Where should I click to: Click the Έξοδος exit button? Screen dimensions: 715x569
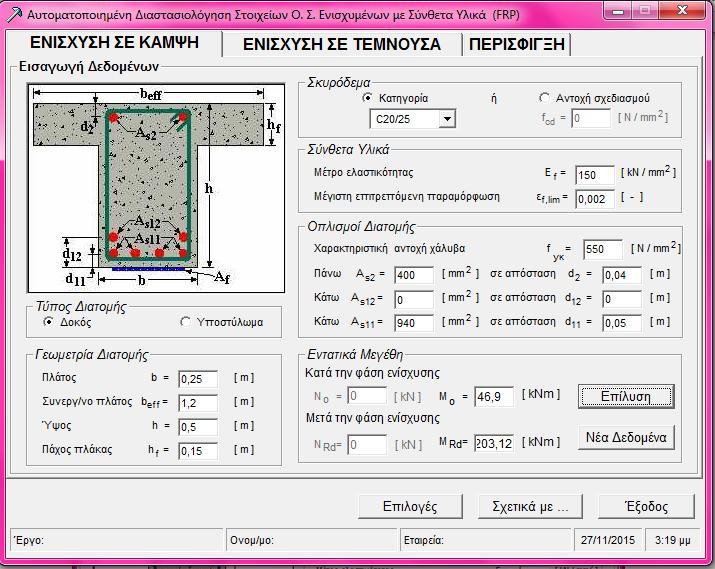point(646,507)
